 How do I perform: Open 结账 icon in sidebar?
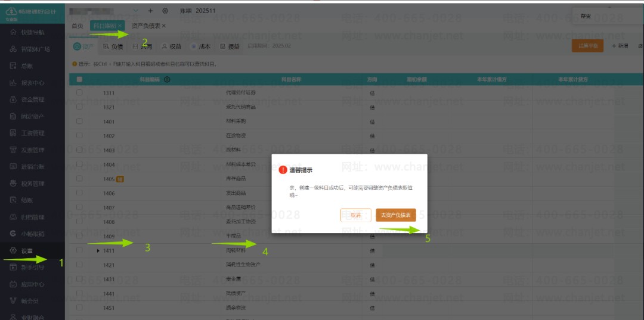(13, 200)
